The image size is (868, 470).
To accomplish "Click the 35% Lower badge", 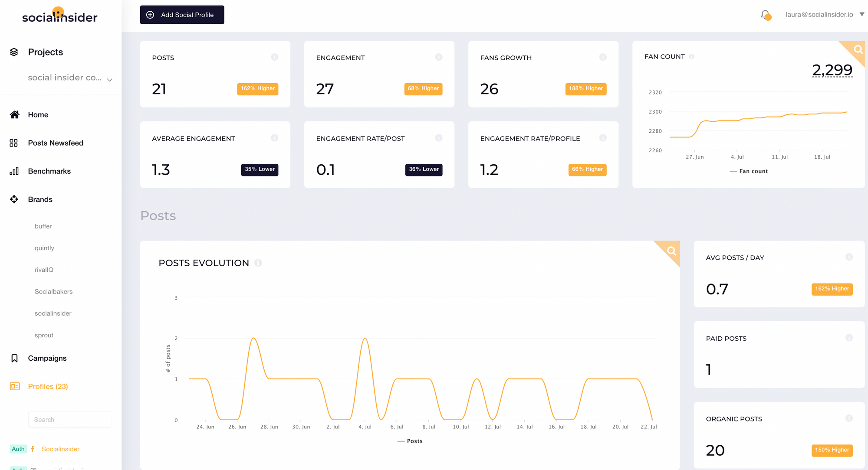I will (260, 170).
